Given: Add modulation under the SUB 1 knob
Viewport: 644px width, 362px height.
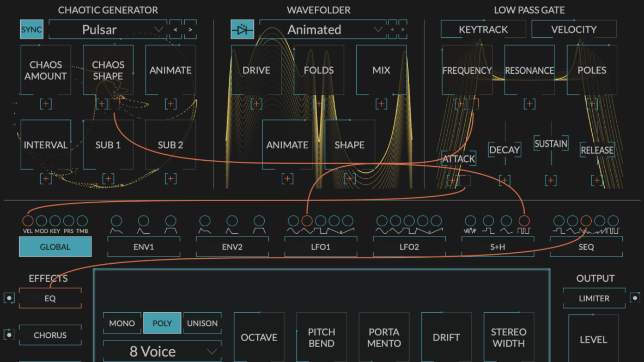Looking at the screenshot, I should (108, 179).
